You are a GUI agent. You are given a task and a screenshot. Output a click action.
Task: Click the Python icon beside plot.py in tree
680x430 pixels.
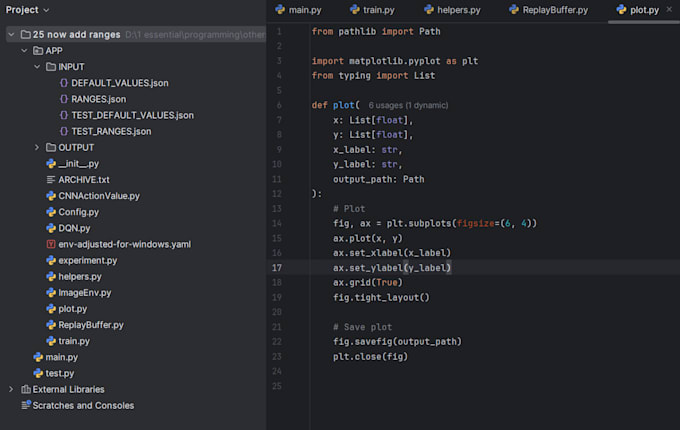(51, 309)
